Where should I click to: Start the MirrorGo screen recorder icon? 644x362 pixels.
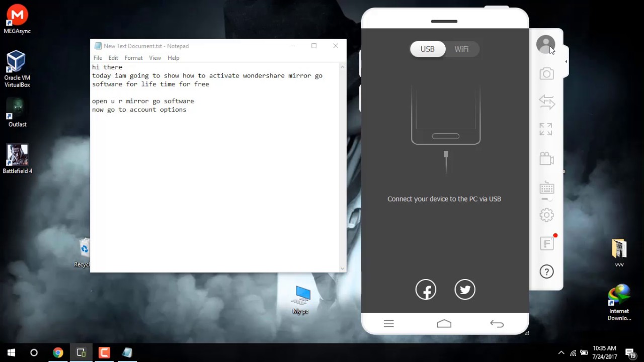pyautogui.click(x=546, y=159)
